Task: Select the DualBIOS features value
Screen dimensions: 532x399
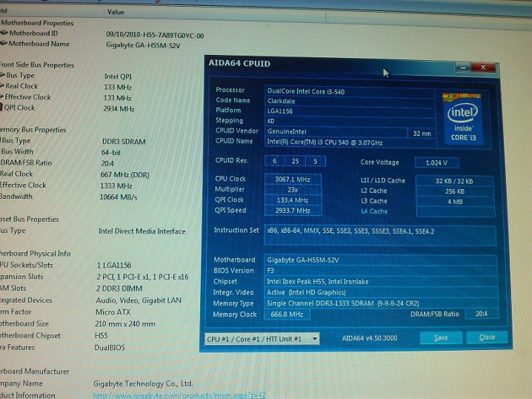Action: (x=109, y=348)
